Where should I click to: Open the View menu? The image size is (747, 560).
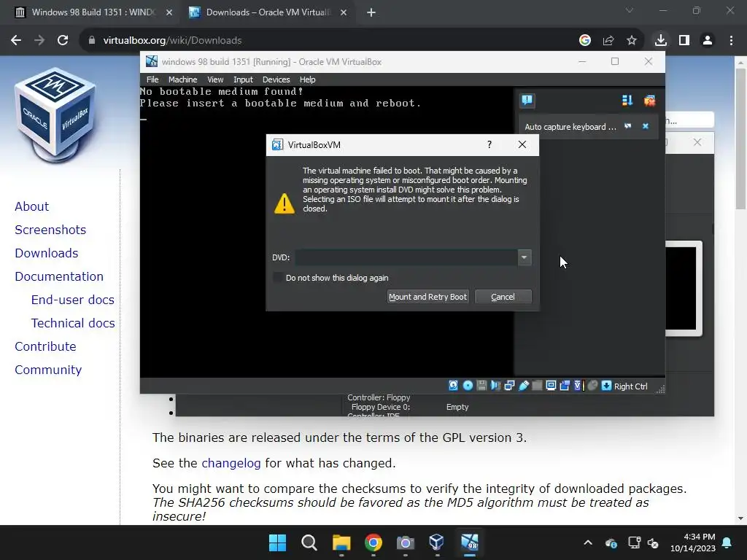click(215, 79)
